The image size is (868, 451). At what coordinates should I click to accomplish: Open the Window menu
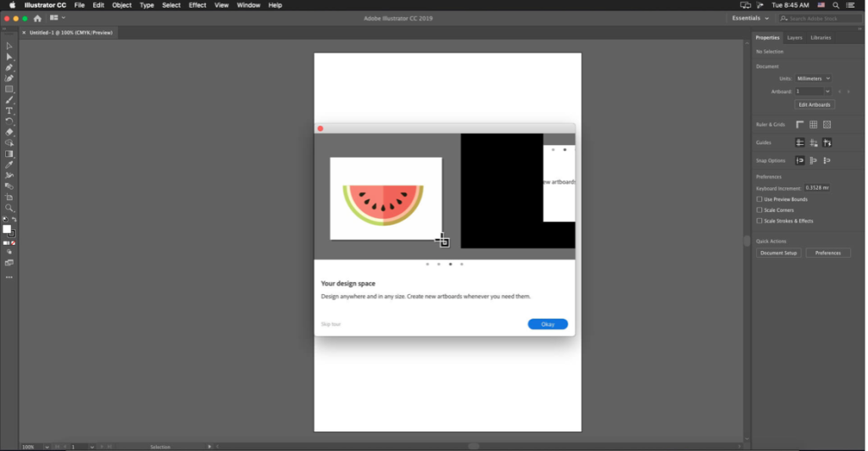[x=248, y=5]
